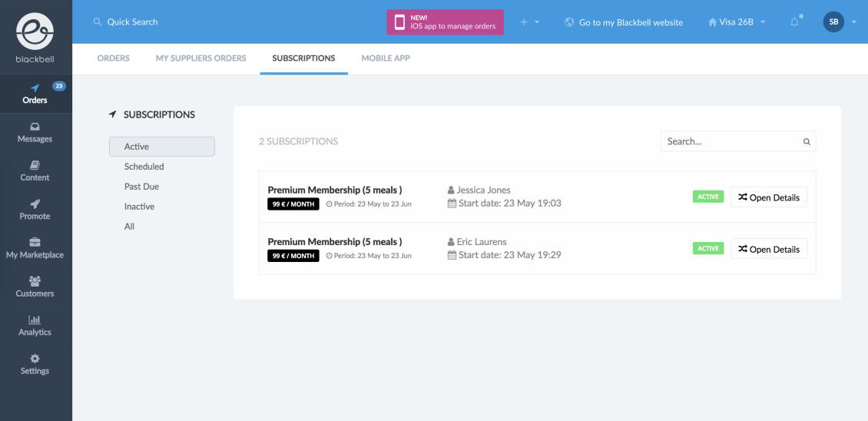This screenshot has height=421, width=868.
Task: Switch to MY SUPPLIERS ORDERS tab
Action: (x=201, y=58)
